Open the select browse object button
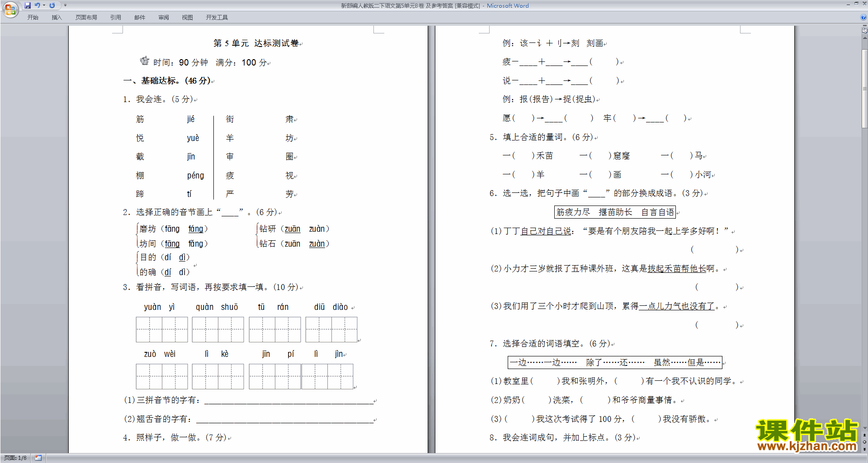This screenshot has width=868, height=463. (864, 442)
